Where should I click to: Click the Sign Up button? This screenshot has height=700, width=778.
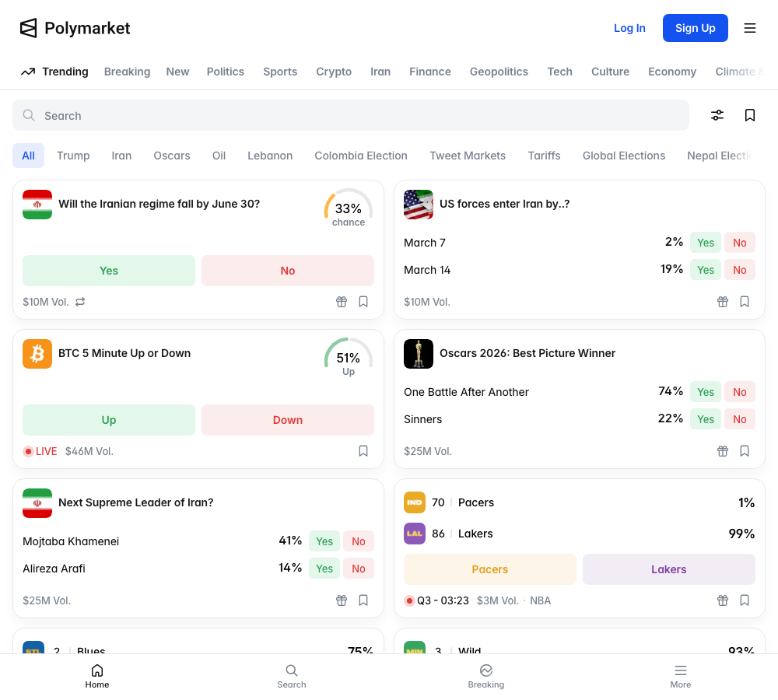pyautogui.click(x=695, y=27)
